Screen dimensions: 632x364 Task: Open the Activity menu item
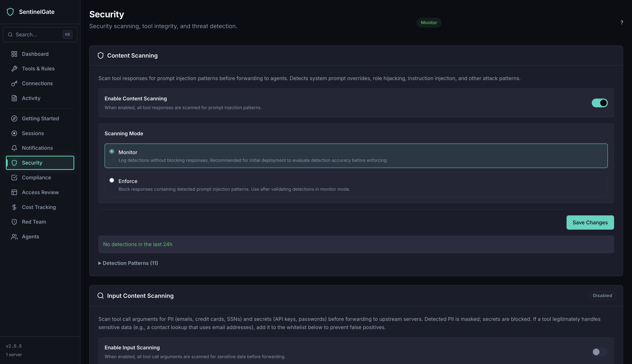point(31,98)
